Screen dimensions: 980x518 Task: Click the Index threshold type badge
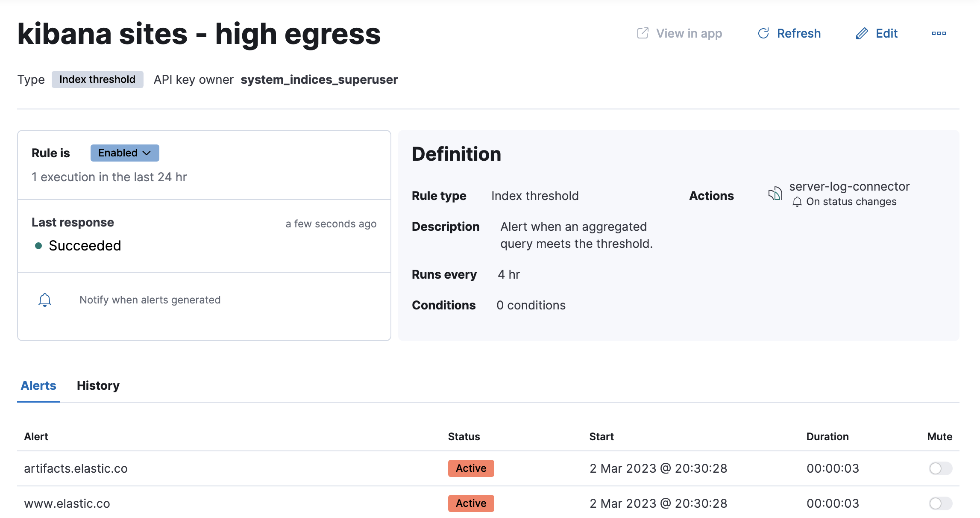97,79
